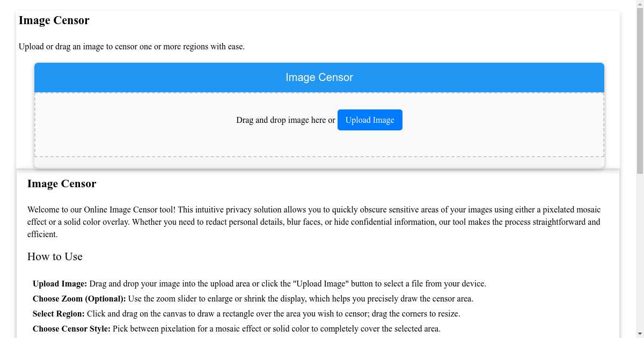Click the Image Censor page title
Image resolution: width=644 pixels, height=338 pixels.
point(54,20)
